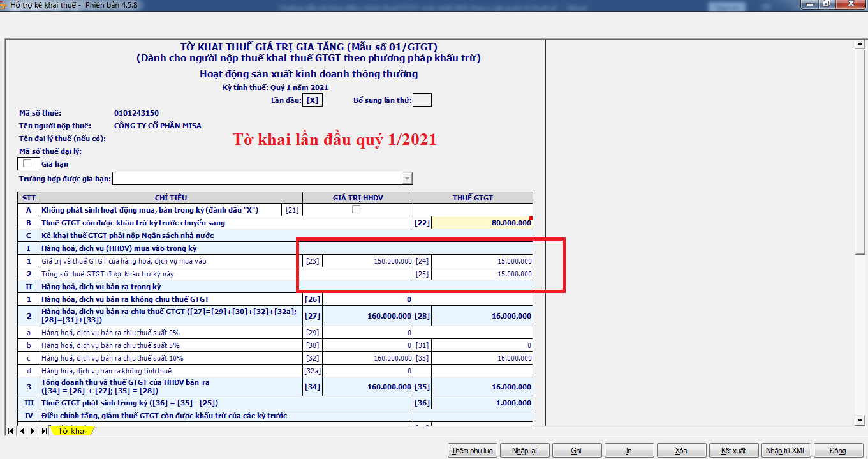The width and height of the screenshot is (868, 459).
Task: Jump to the first sheet arrow icon
Action: click(x=11, y=431)
